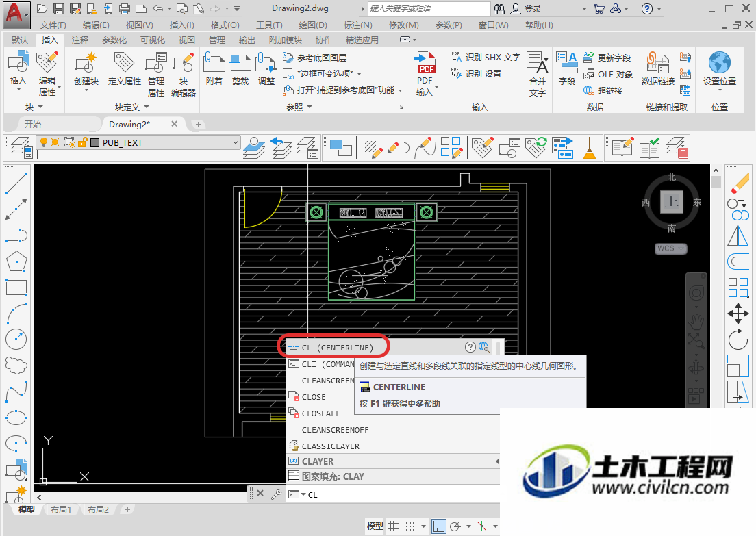756x536 pixels.
Task: Switch to the Annotate ribbon tab
Action: (80, 40)
